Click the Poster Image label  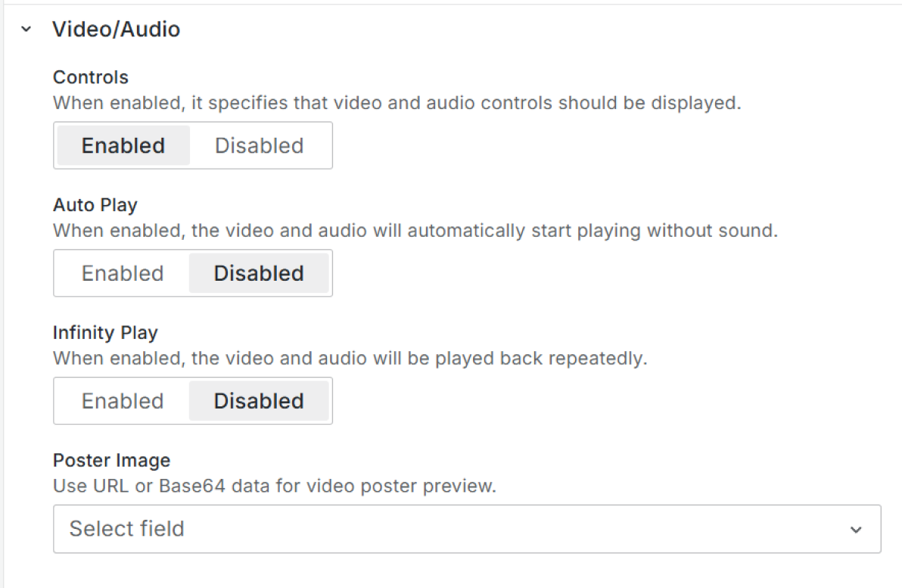coord(111,460)
